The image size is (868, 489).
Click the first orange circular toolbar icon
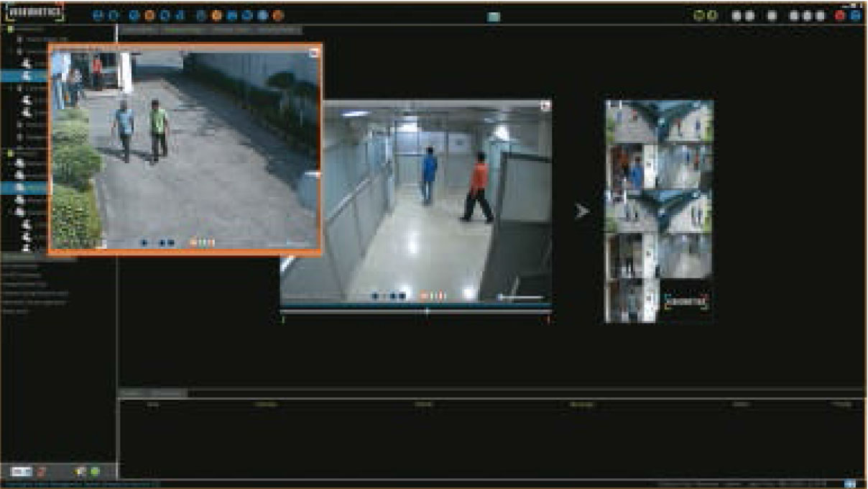pyautogui.click(x=149, y=15)
